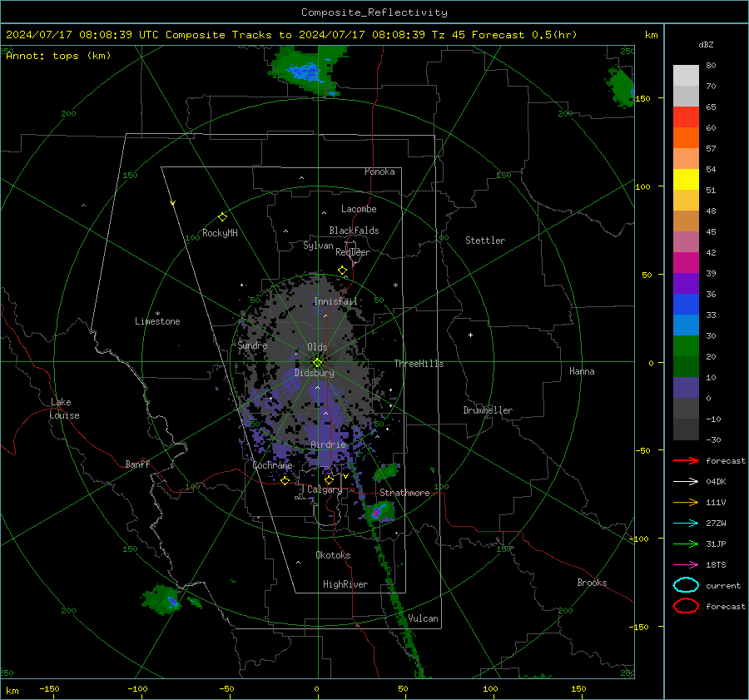Click the Didsbury city label
Viewport: 749px width, 700px height.
click(314, 373)
